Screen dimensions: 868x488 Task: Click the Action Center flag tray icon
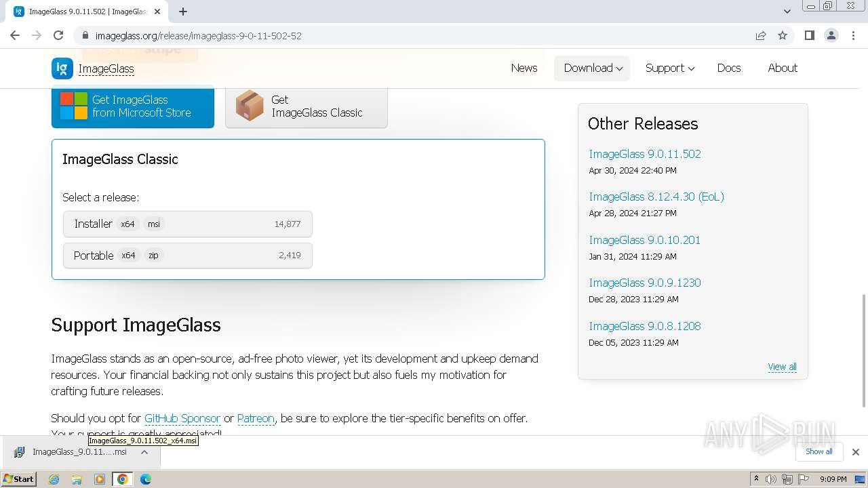coord(804,479)
